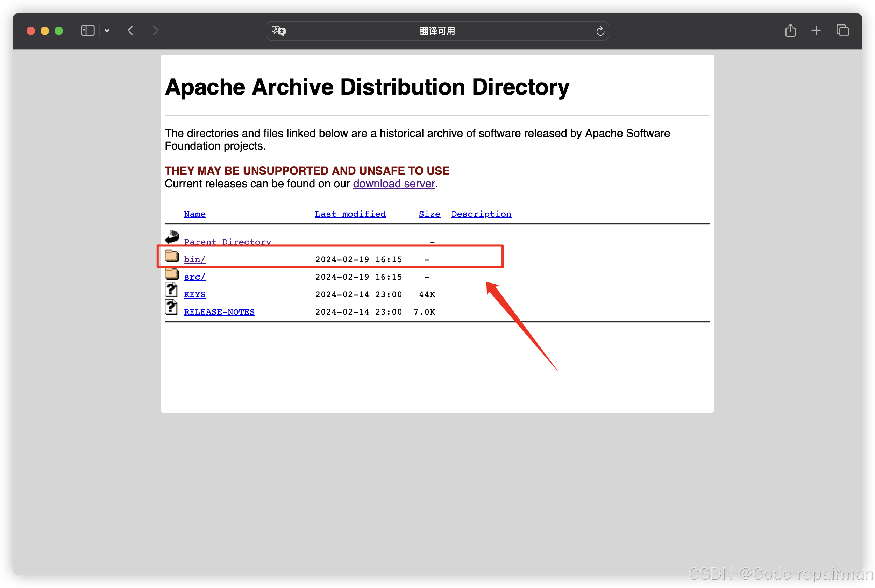This screenshot has height=588, width=875.
Task: Open the Share sheet icon
Action: click(x=790, y=30)
